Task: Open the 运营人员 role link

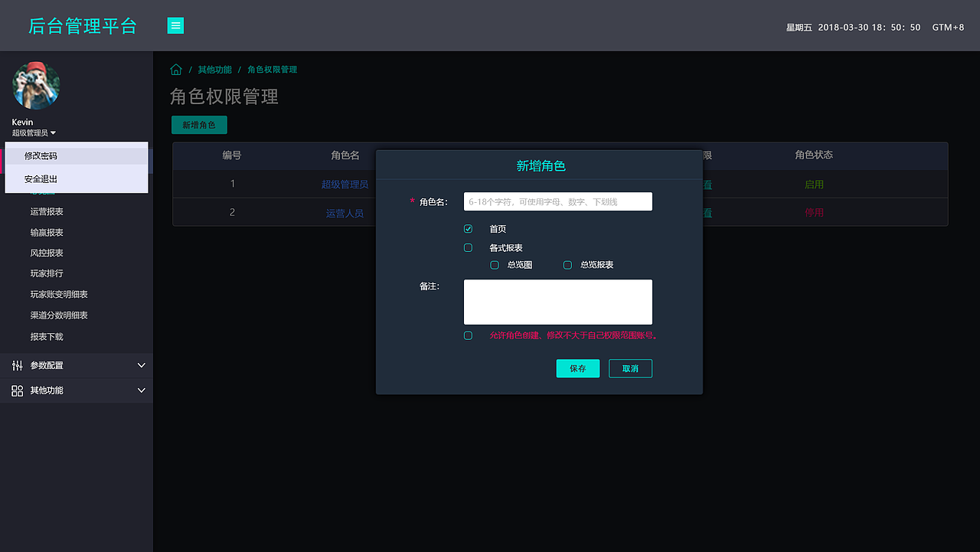Action: [x=346, y=213]
